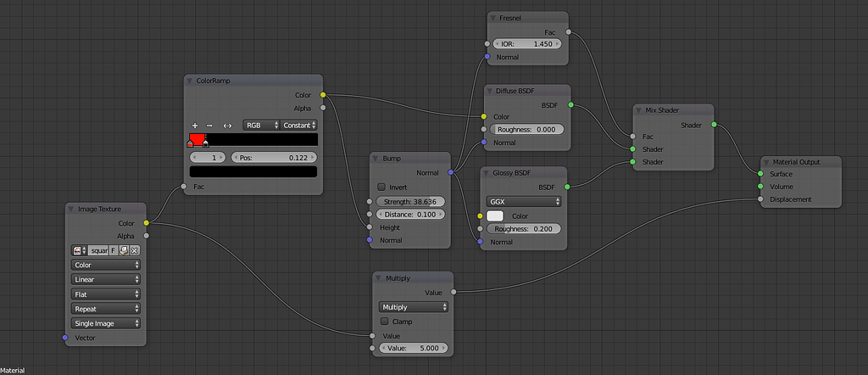
Task: Click Diffuse BSDF output socket
Action: 570,104
